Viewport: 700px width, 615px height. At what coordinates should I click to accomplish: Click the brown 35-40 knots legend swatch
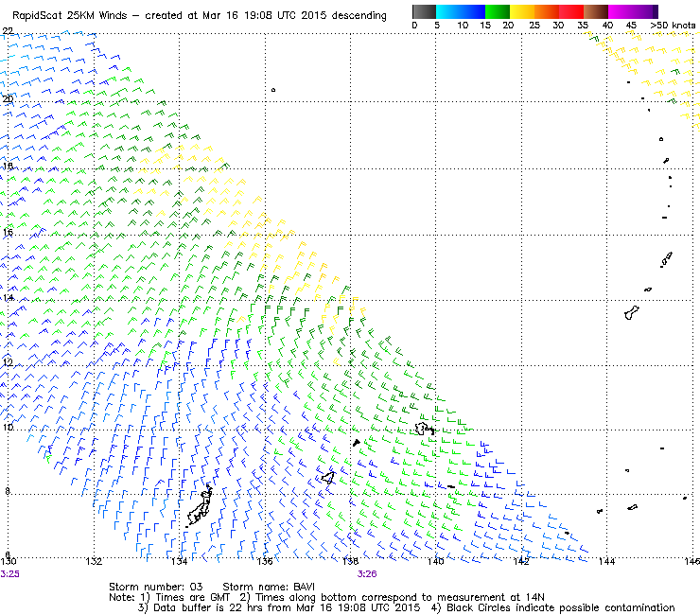596,11
